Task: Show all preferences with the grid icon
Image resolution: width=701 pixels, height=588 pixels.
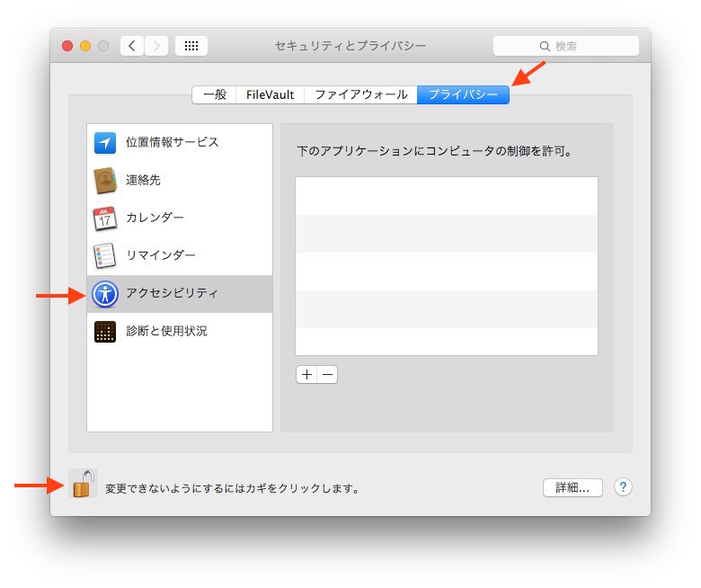Action: tap(191, 46)
